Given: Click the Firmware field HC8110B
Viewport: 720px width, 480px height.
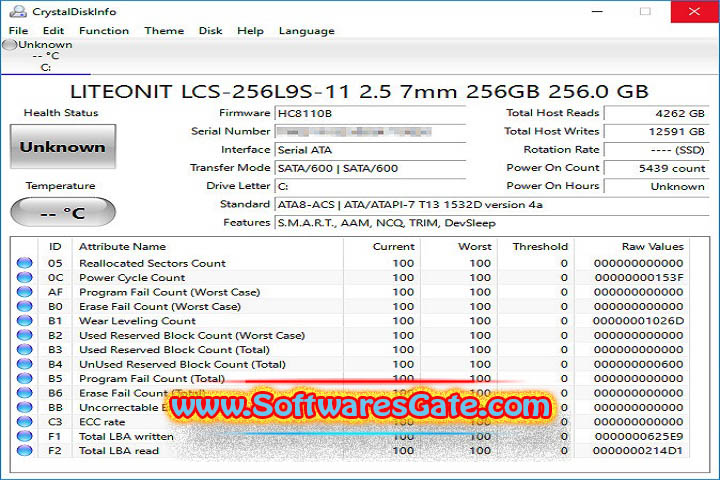Looking at the screenshot, I should point(370,113).
